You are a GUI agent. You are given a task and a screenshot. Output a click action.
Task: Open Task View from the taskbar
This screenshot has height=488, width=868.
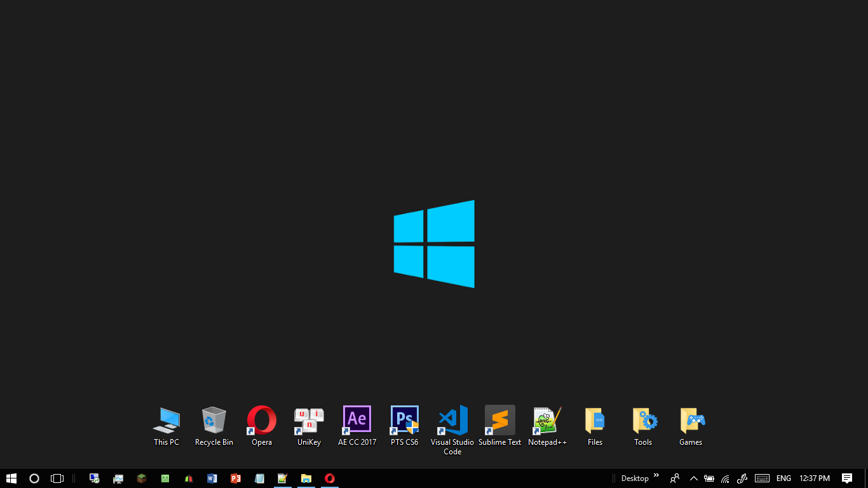57,478
